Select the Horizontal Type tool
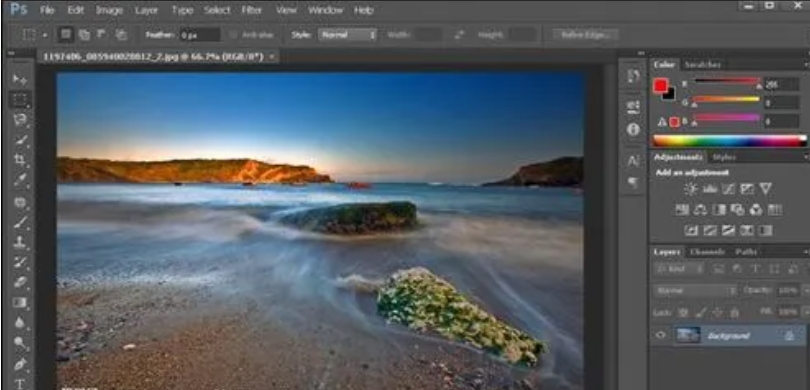Image resolution: width=810 pixels, height=390 pixels. (x=20, y=384)
